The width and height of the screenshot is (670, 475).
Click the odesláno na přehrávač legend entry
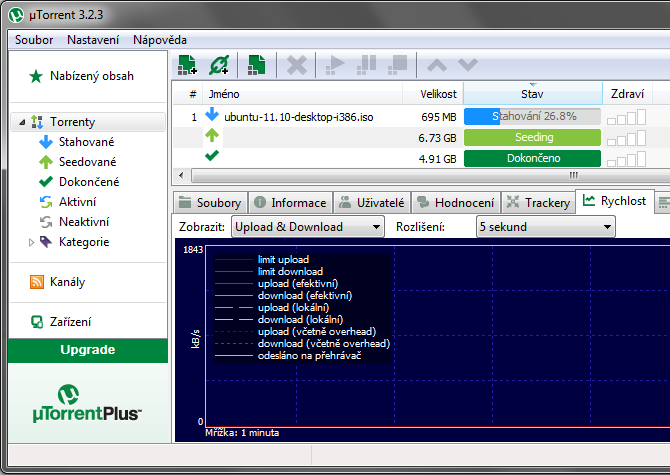click(288, 355)
